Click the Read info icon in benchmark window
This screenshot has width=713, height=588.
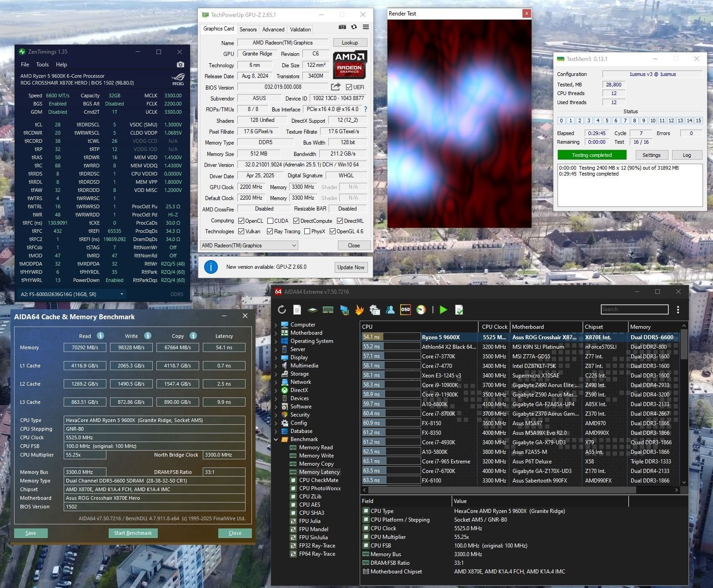click(x=100, y=336)
